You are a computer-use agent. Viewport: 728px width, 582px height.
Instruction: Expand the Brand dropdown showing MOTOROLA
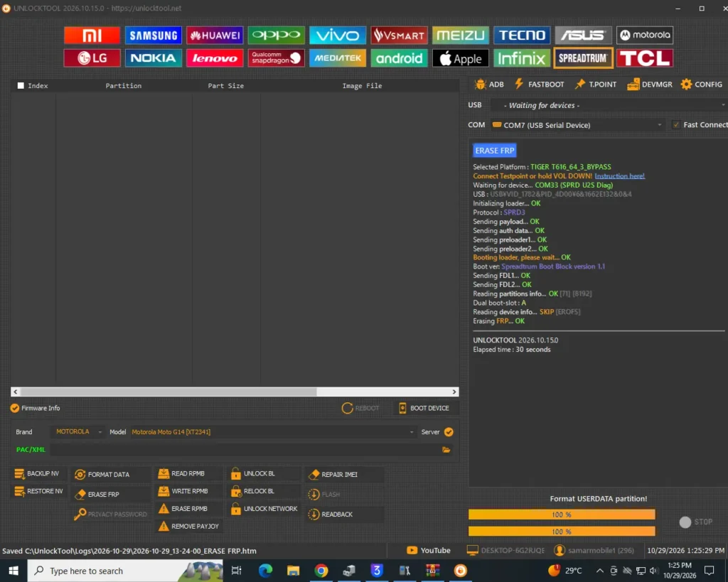[78, 431]
